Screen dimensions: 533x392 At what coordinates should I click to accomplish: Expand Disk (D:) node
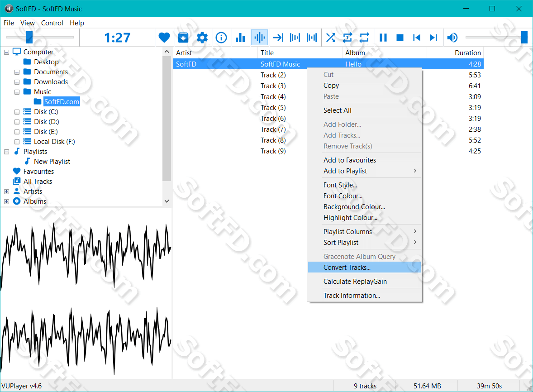(17, 122)
